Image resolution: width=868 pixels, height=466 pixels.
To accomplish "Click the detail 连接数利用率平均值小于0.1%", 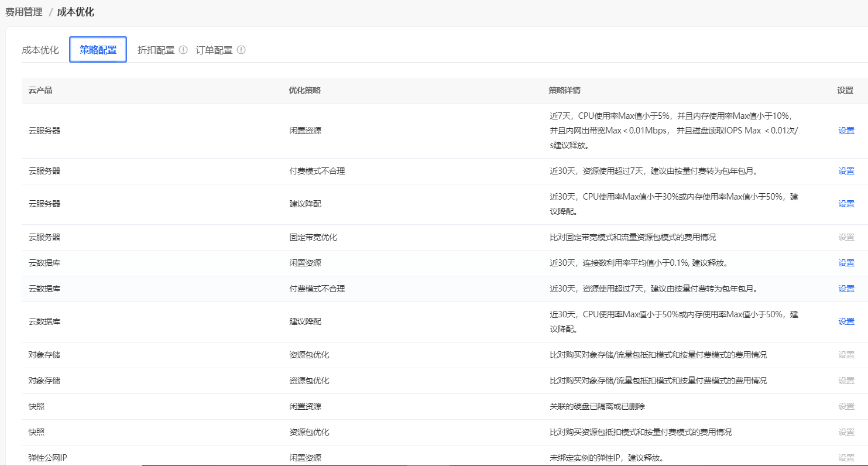I will point(639,263).
